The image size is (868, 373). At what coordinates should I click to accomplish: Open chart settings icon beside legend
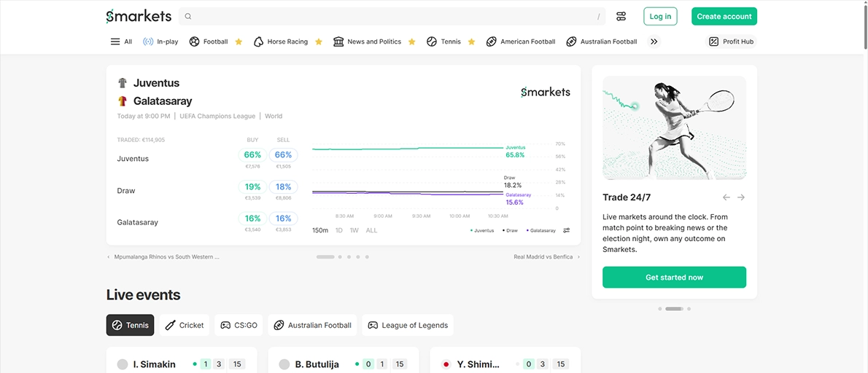566,230
